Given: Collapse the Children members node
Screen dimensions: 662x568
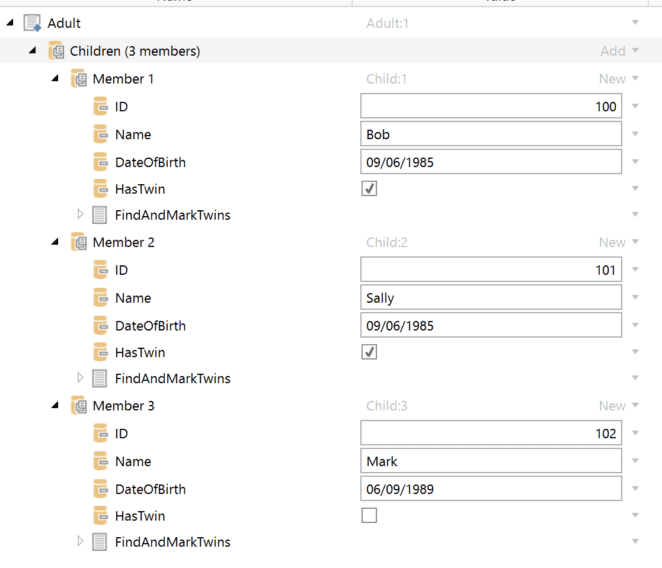Looking at the screenshot, I should tap(33, 51).
